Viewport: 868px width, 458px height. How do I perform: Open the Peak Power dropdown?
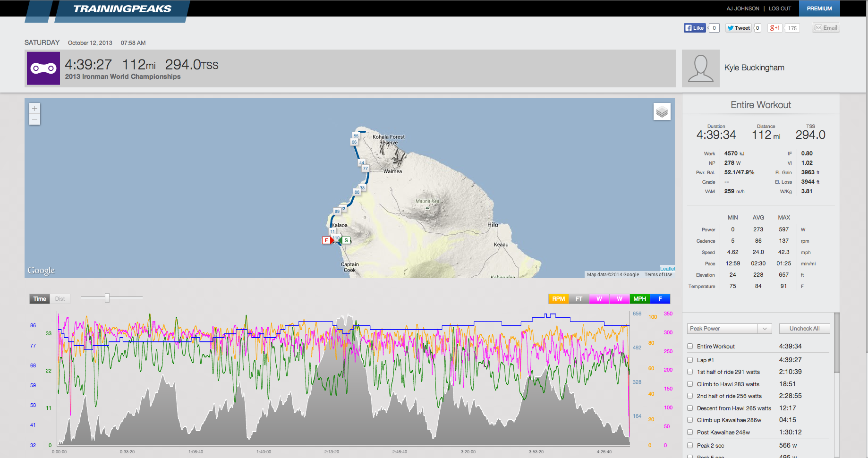click(x=730, y=329)
